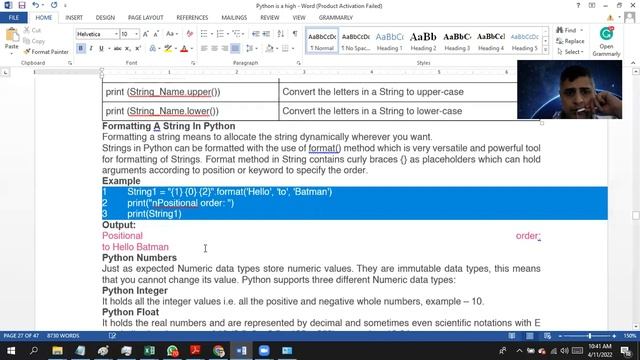Open the Paragraph dialog launcher

tap(298, 63)
